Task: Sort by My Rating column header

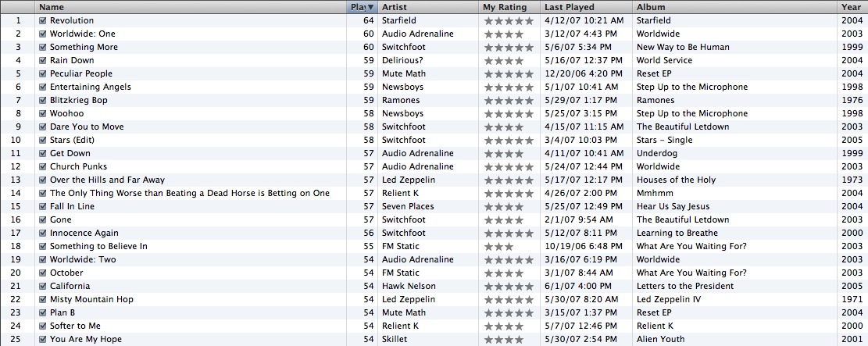Action: (510, 7)
